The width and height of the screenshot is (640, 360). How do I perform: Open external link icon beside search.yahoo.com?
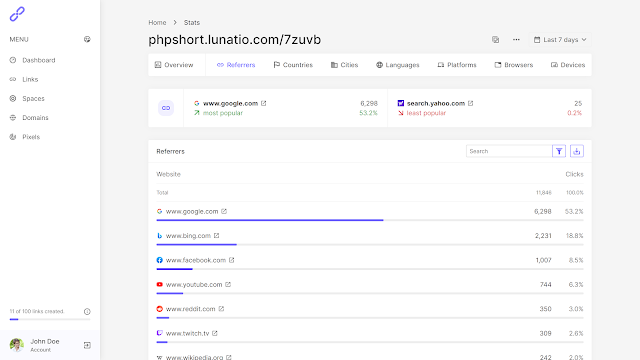pos(471,103)
